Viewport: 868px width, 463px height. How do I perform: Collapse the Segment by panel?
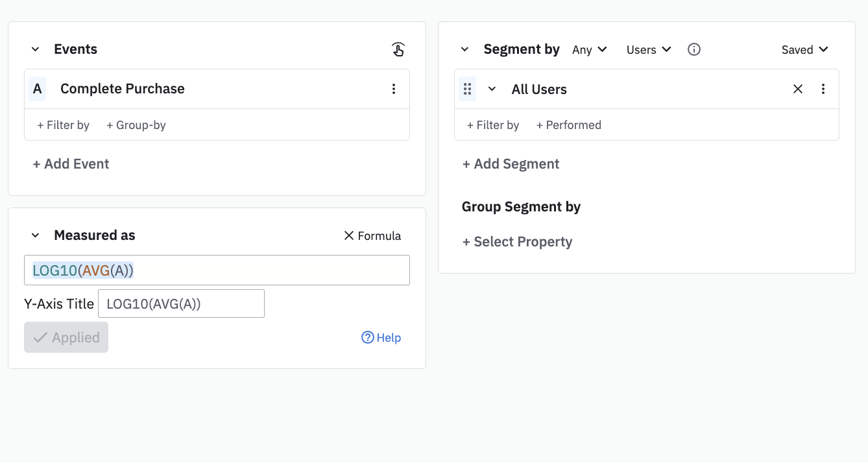pyautogui.click(x=464, y=49)
